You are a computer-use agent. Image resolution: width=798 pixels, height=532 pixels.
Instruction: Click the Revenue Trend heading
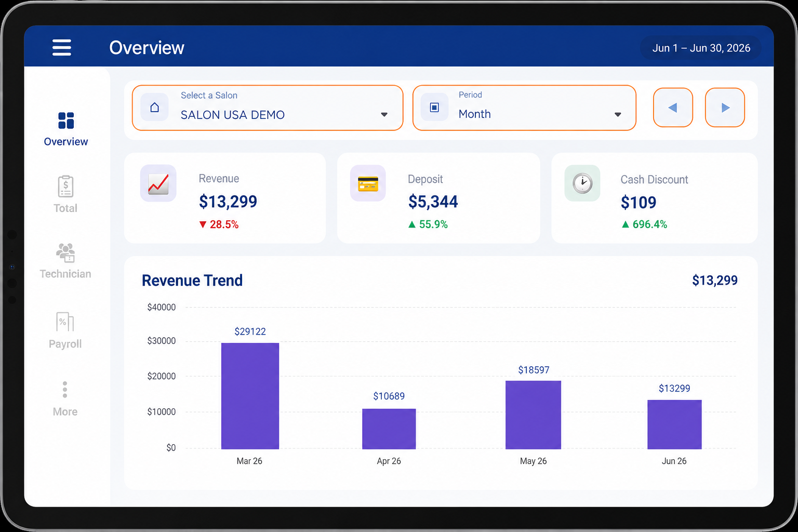pos(192,281)
